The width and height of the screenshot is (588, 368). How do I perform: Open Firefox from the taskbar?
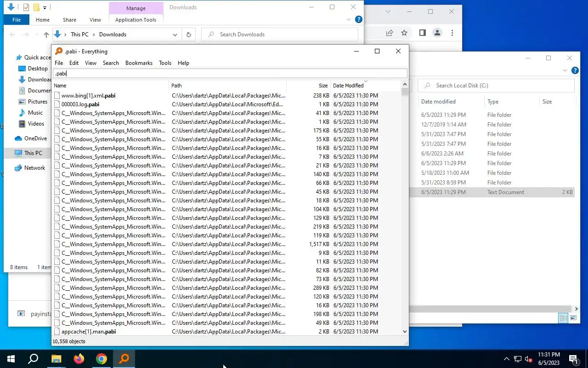(79, 359)
